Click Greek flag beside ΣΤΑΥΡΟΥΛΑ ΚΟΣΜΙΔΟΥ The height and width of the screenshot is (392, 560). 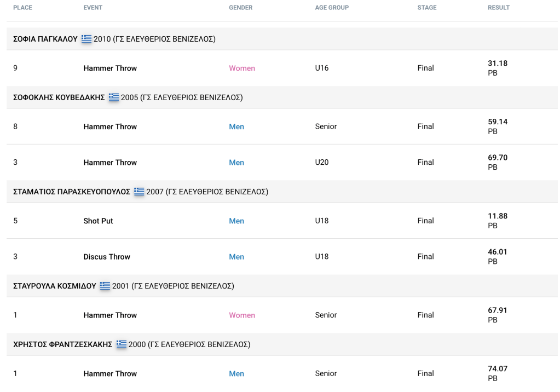coord(105,286)
